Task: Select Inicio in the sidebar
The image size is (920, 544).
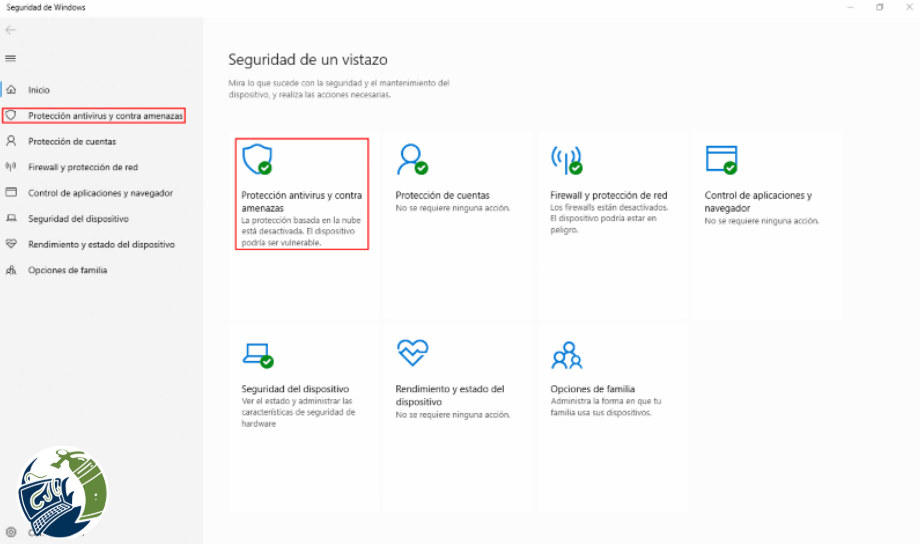Action: [39, 90]
